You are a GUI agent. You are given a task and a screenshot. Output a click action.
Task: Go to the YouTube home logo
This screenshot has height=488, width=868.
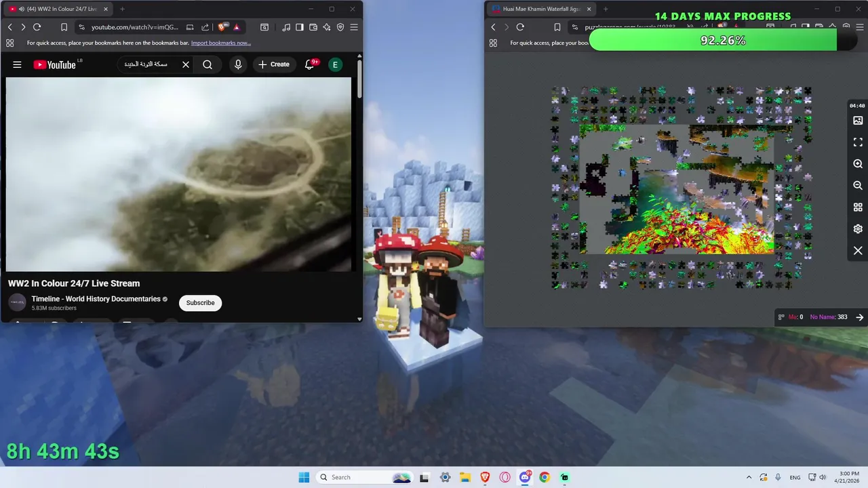[55, 64]
